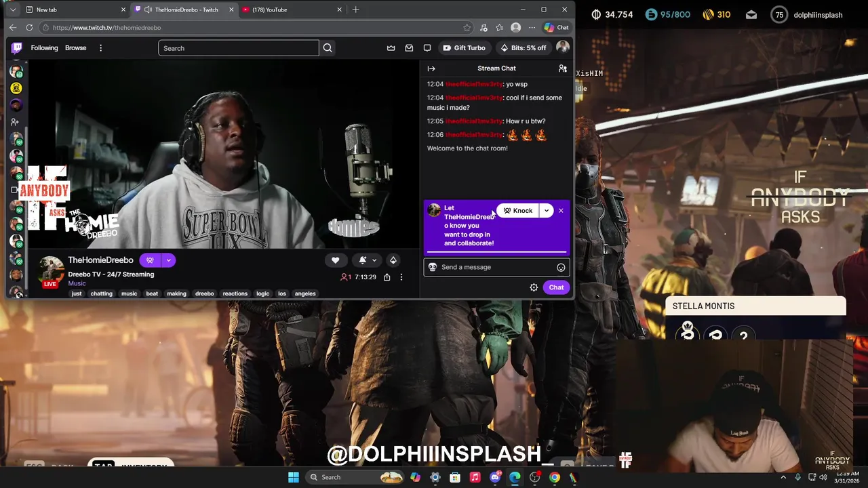Open the browser music note toolbar icon

click(484, 28)
